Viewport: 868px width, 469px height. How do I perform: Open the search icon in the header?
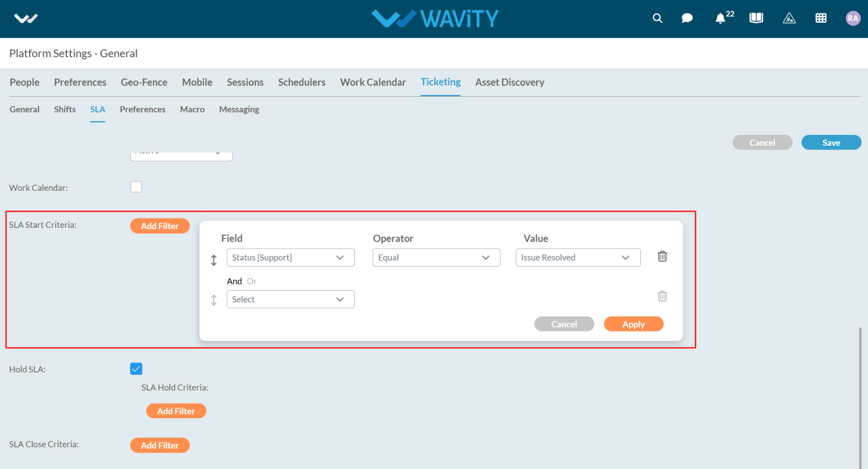(x=657, y=18)
